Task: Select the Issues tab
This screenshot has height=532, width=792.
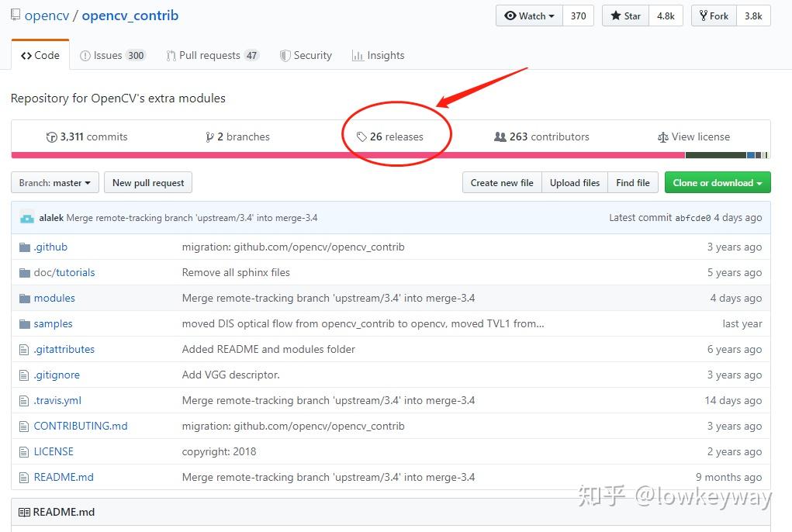Action: [112, 55]
